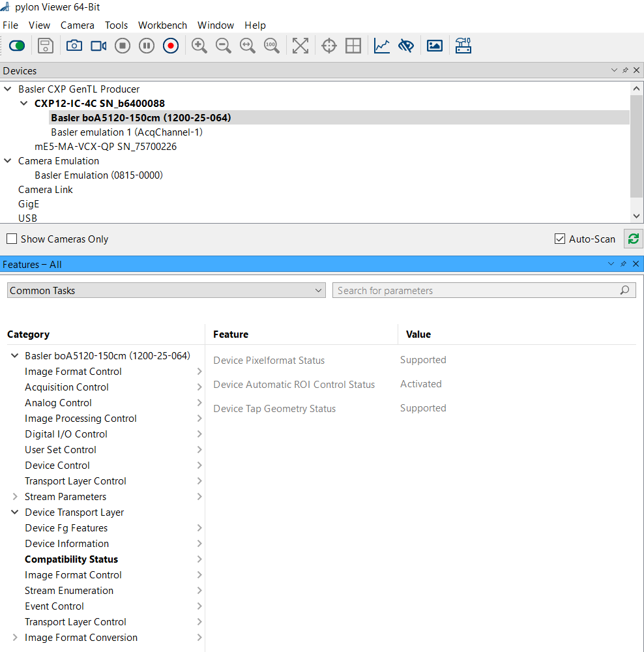
Task: Toggle the camera open/close switch
Action: pyautogui.click(x=17, y=46)
